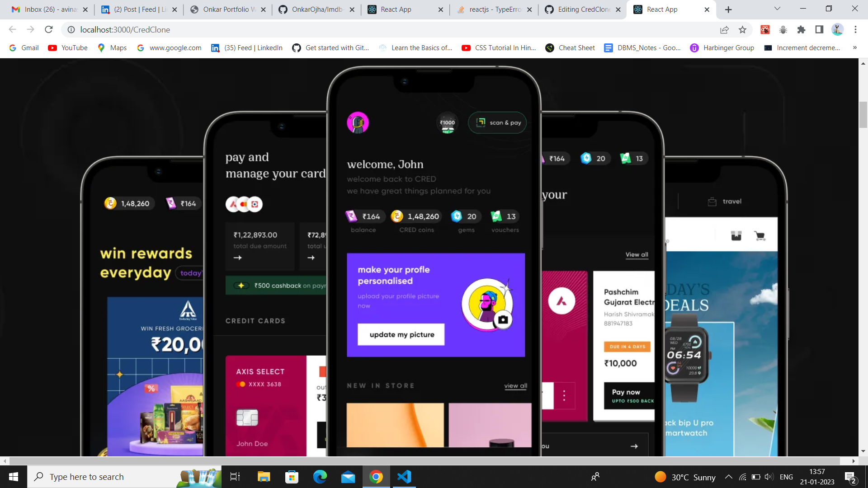This screenshot has width=868, height=488.
Task: Switch to the Onkar Portfolio tab
Action: coord(228,9)
